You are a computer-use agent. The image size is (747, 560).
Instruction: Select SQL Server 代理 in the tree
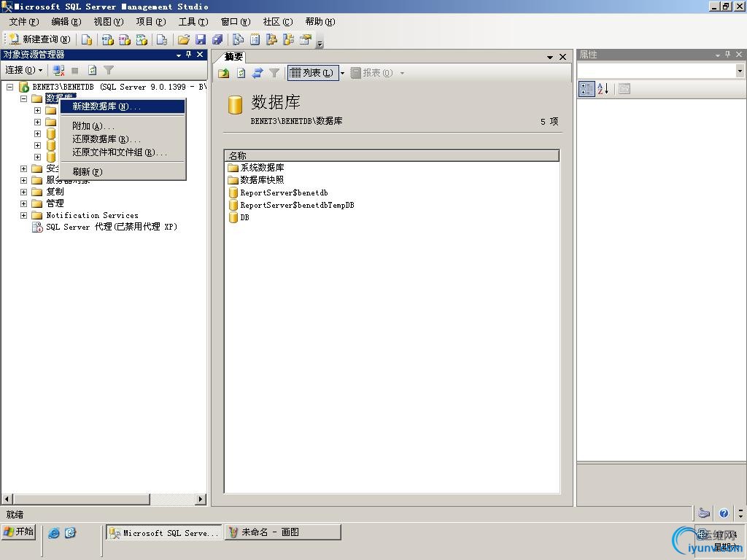coord(105,227)
